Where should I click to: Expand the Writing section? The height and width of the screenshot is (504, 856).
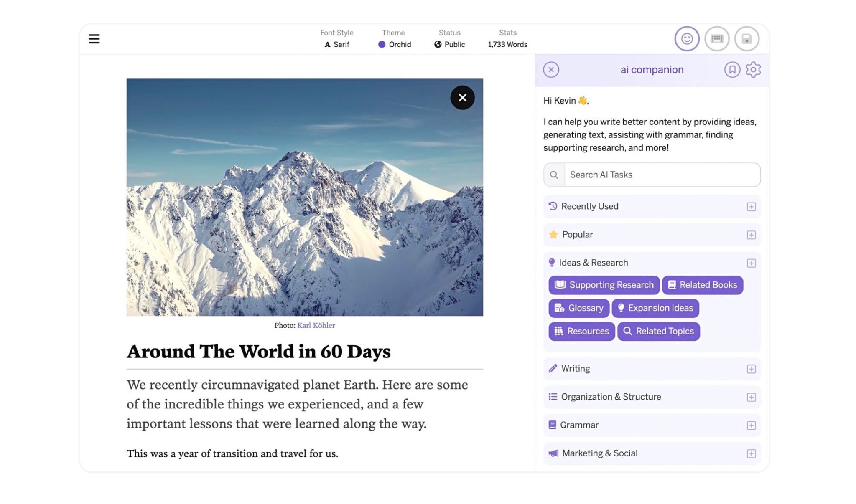[x=751, y=369]
